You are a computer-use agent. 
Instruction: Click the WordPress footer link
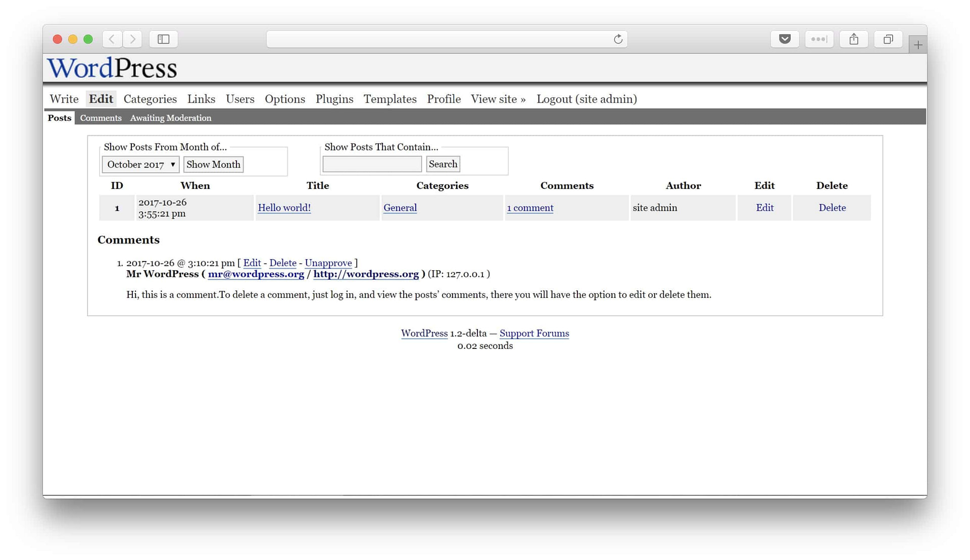424,333
